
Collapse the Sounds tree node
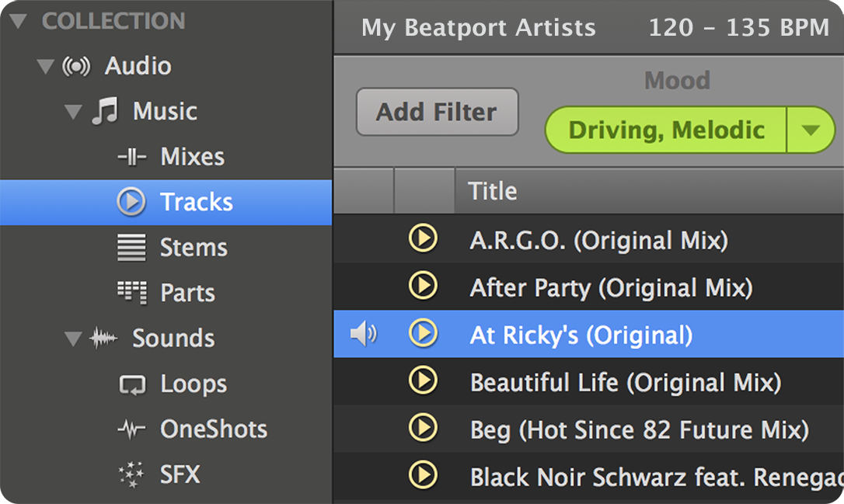point(73,339)
